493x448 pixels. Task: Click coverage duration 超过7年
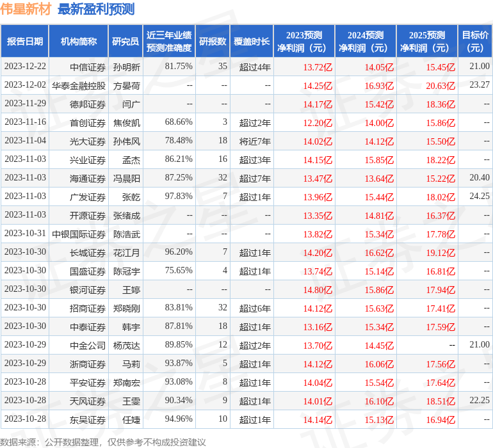(255, 179)
